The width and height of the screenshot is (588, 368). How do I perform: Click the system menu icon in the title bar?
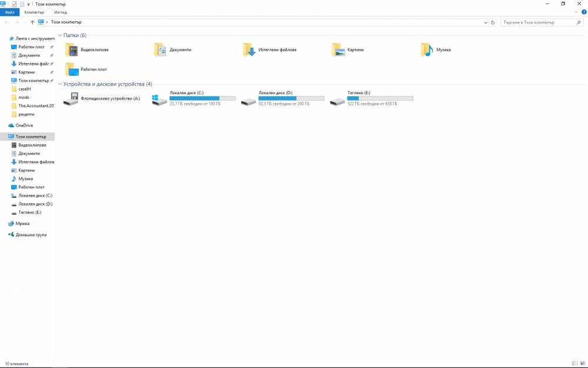click(3, 4)
